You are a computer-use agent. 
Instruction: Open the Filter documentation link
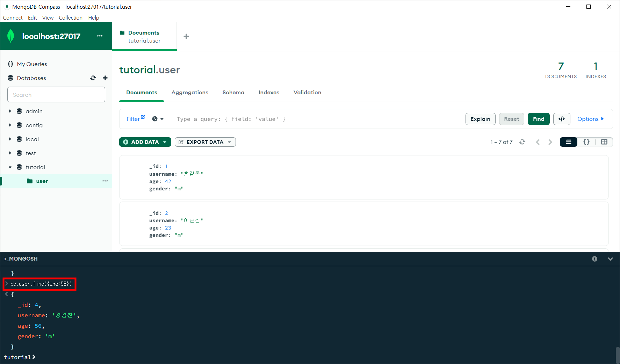(136, 119)
